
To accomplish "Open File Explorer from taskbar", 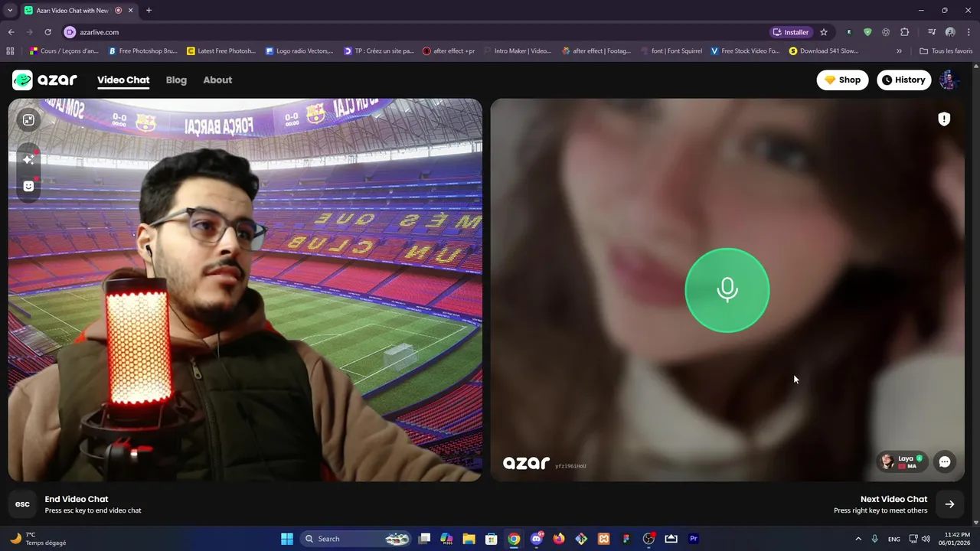I will coord(469,539).
